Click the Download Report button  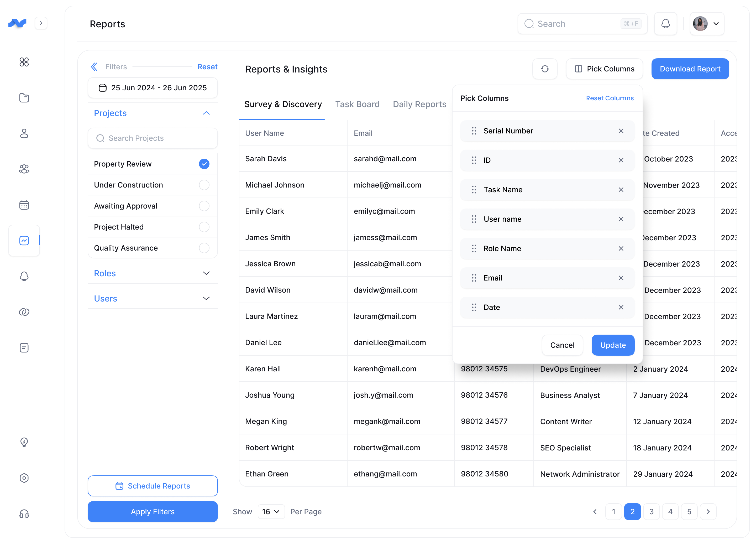690,69
